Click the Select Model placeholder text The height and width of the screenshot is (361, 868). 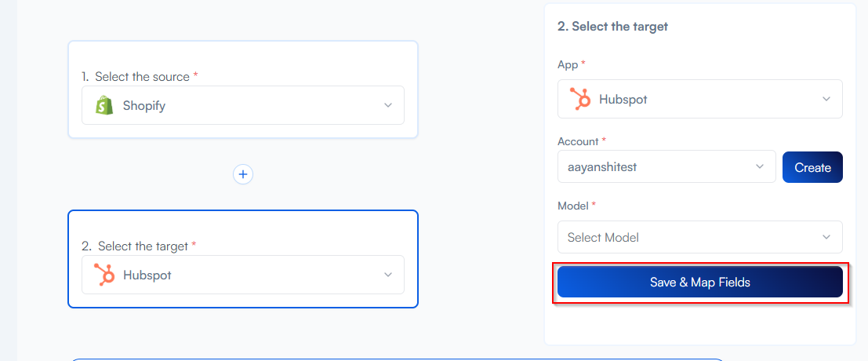603,237
